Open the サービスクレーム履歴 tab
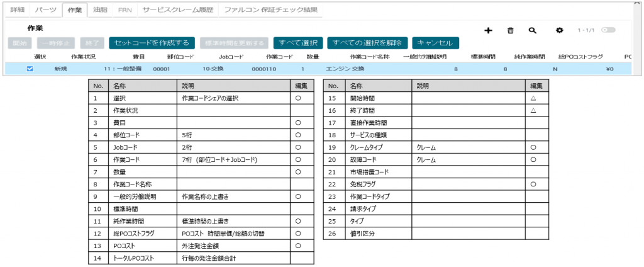The width and height of the screenshot is (644, 267). [177, 11]
